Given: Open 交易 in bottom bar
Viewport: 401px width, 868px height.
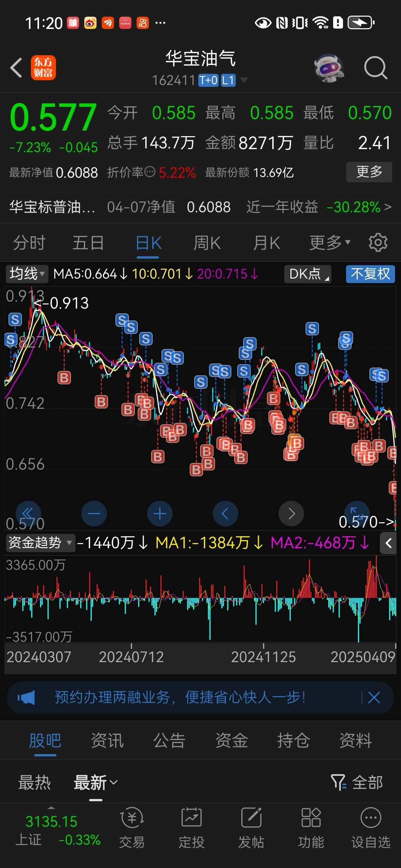Looking at the screenshot, I should pos(132,828).
